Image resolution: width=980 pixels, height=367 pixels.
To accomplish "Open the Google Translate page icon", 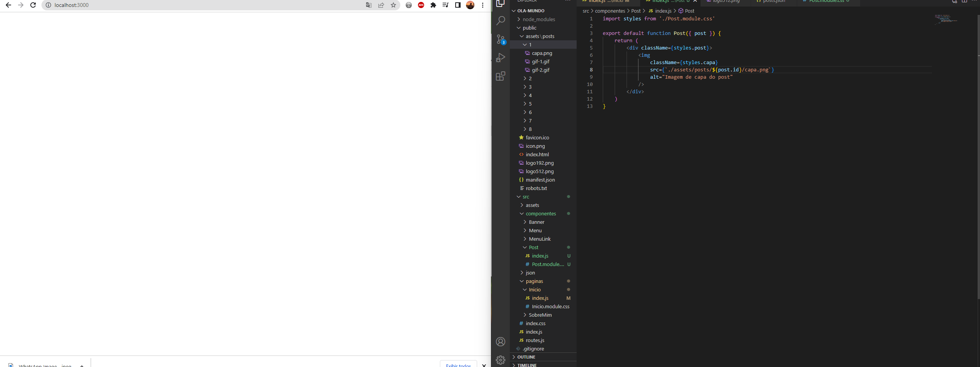I will click(369, 5).
